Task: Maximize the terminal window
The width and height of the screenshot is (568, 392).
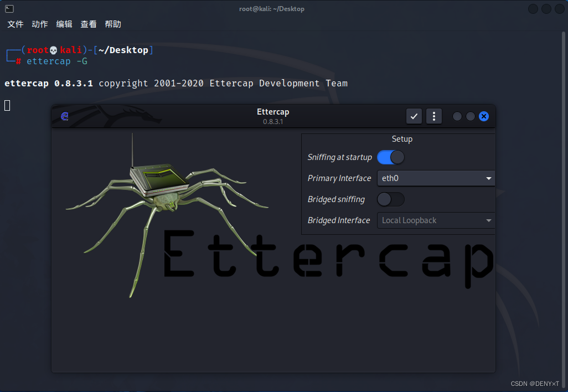Action: pos(546,9)
